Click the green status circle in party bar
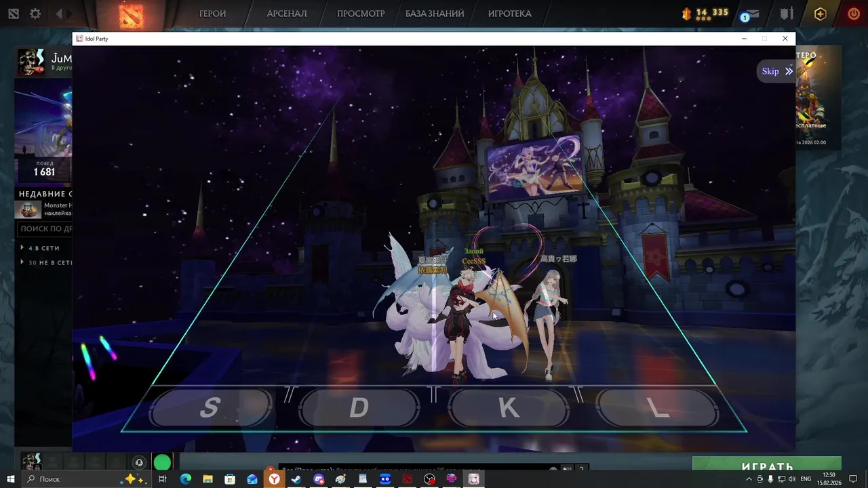Viewport: 868px width, 488px height. point(162,463)
